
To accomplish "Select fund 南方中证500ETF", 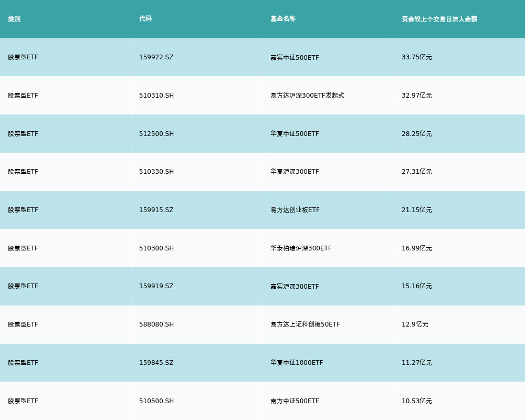I will point(295,401).
